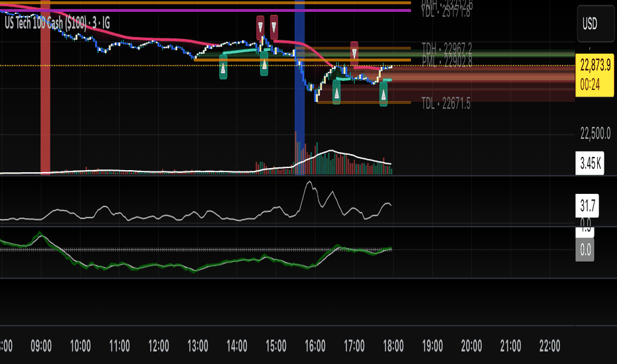Click the TDL 22671.5 level label
Screen dimensions: 617x364
pyautogui.click(x=446, y=104)
